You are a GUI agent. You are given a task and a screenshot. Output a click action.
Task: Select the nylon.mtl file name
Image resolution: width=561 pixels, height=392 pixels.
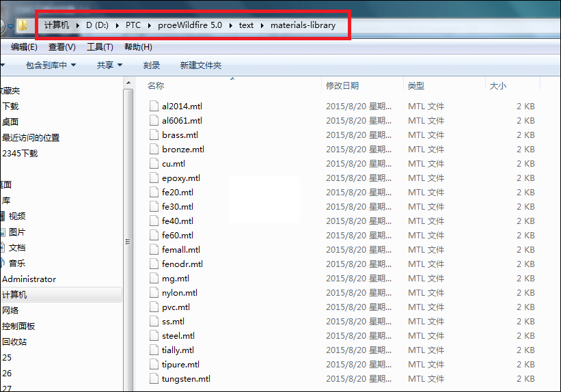180,293
